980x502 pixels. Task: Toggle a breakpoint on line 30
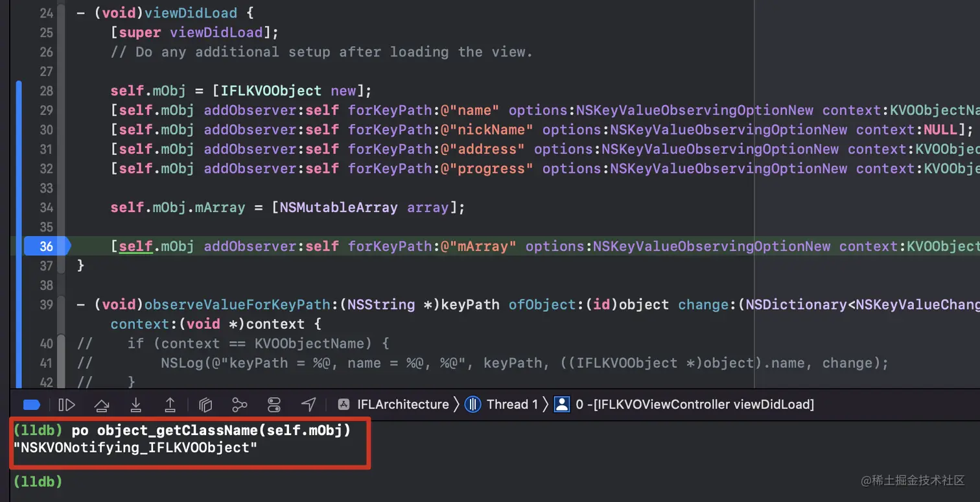click(x=46, y=130)
